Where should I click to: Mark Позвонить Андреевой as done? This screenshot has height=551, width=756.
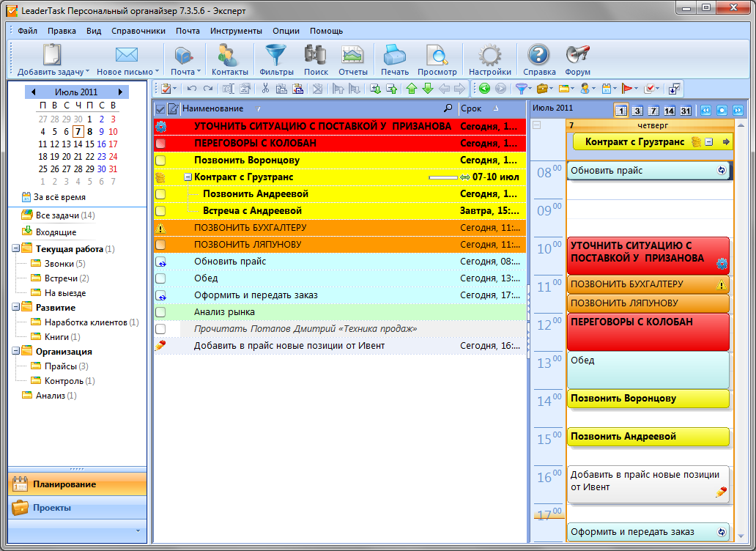(160, 193)
